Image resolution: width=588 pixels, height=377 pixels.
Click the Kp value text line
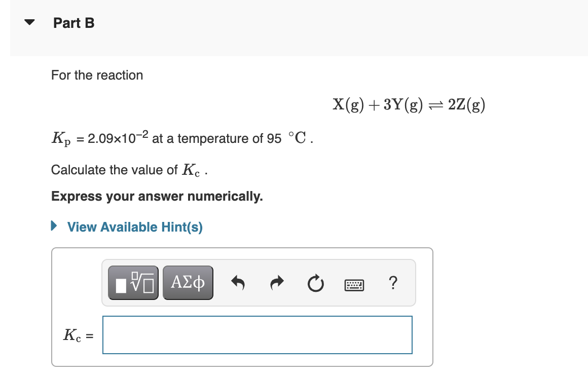(x=182, y=138)
